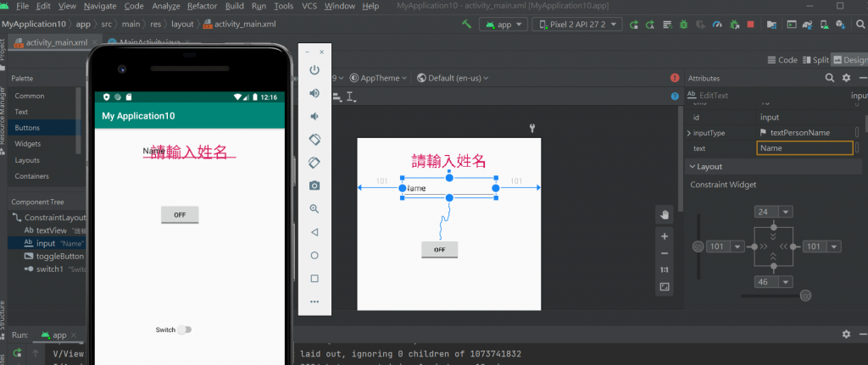Screen dimensions: 868x365
Task: Click Sync Project with Gradle Files icon
Action: pyautogui.click(x=808, y=25)
